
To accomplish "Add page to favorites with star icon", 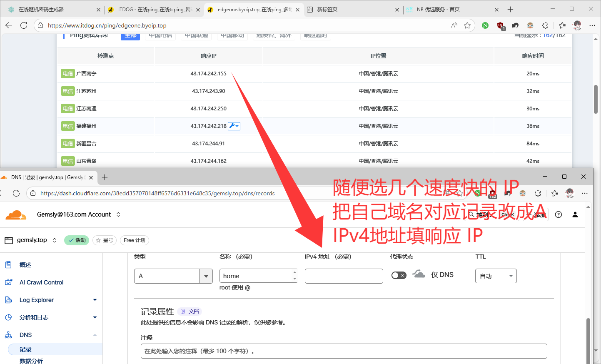I will (x=467, y=25).
